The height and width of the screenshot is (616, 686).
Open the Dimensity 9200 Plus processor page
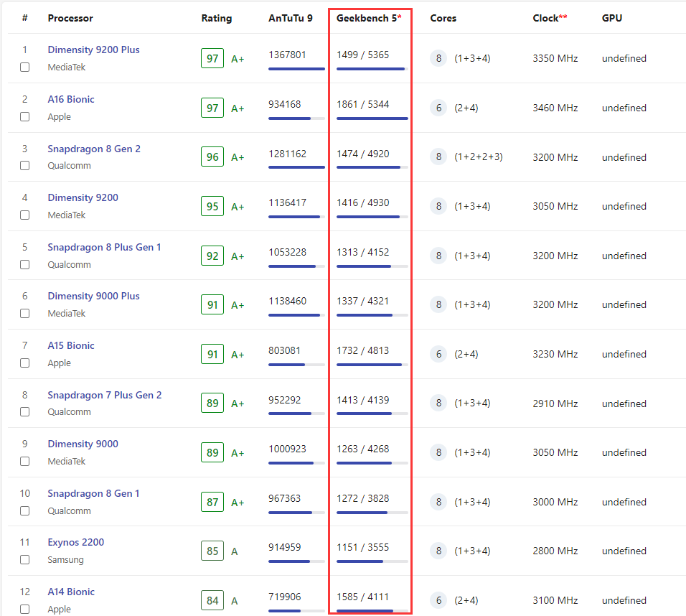coord(93,50)
